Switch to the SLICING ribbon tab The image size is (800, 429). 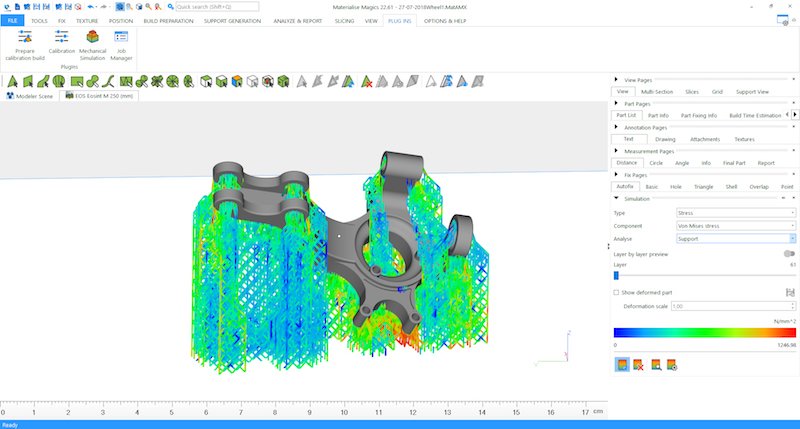coord(344,21)
